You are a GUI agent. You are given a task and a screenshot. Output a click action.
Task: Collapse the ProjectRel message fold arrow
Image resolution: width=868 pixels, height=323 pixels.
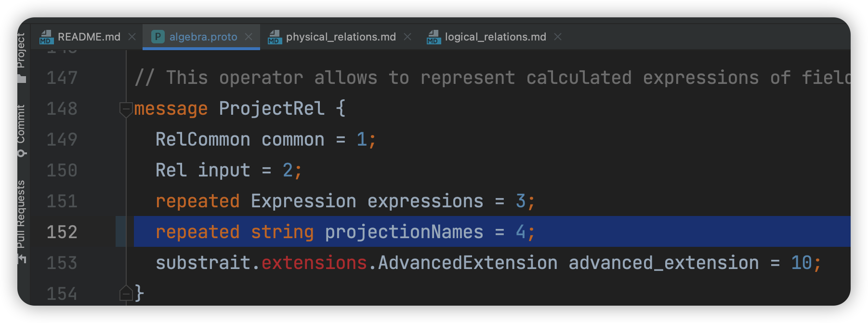(x=125, y=108)
